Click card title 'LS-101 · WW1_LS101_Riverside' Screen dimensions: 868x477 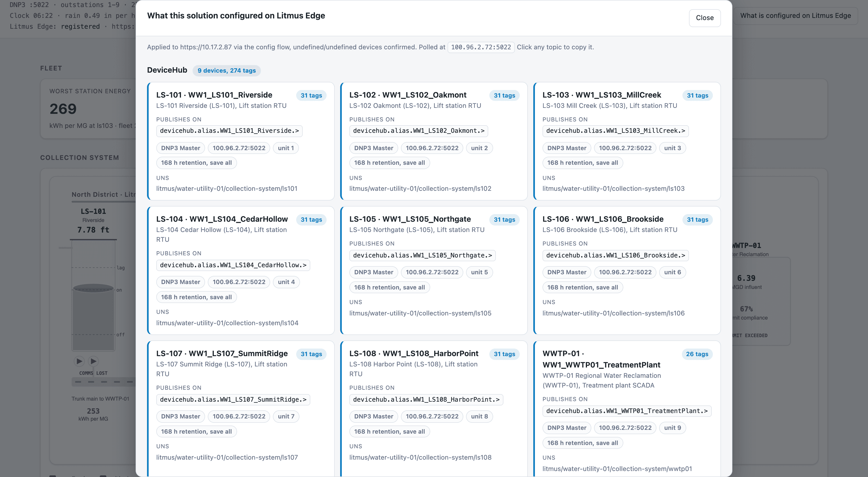(214, 95)
